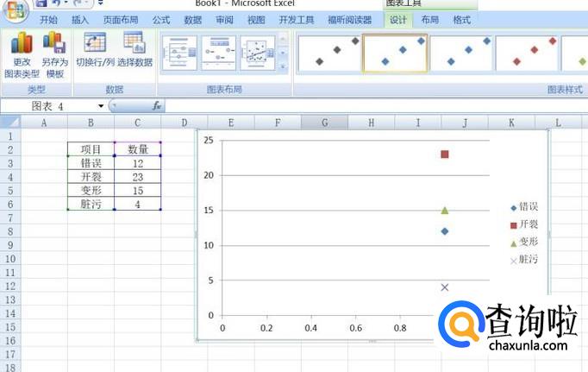This screenshot has width=588, height=372.
Task: Click the fx insert function button
Action: pyautogui.click(x=157, y=106)
